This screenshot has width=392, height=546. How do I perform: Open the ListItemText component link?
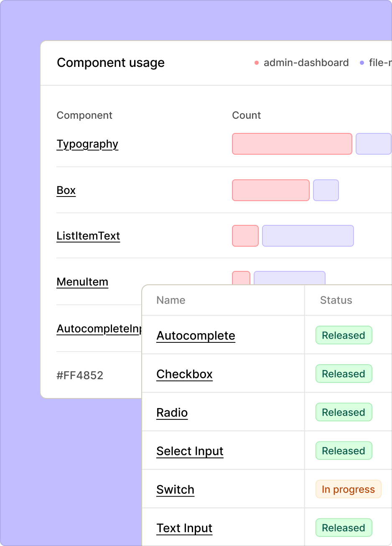(88, 236)
